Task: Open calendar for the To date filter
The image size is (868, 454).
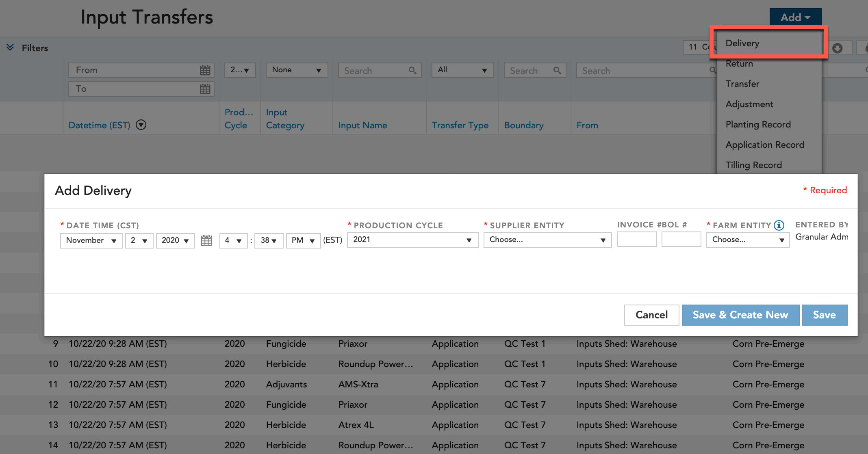Action: click(205, 89)
